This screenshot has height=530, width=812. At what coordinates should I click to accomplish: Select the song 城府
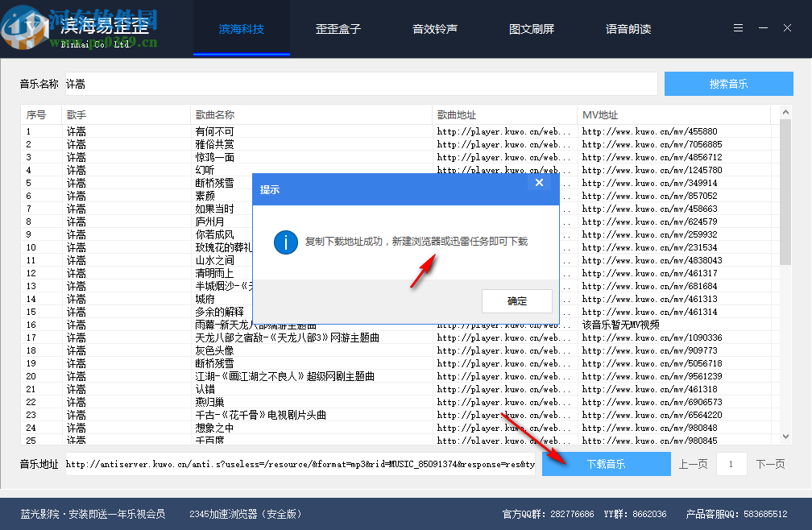tap(205, 299)
